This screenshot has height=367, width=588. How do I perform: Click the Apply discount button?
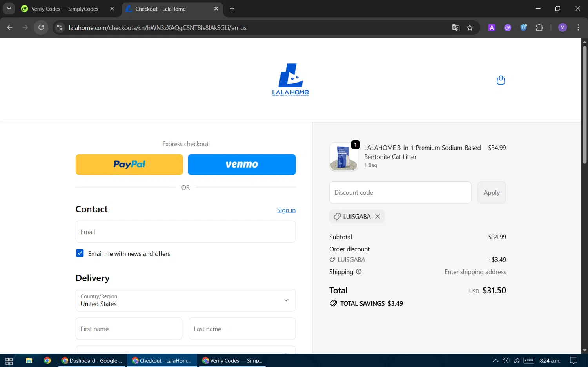coord(492,192)
